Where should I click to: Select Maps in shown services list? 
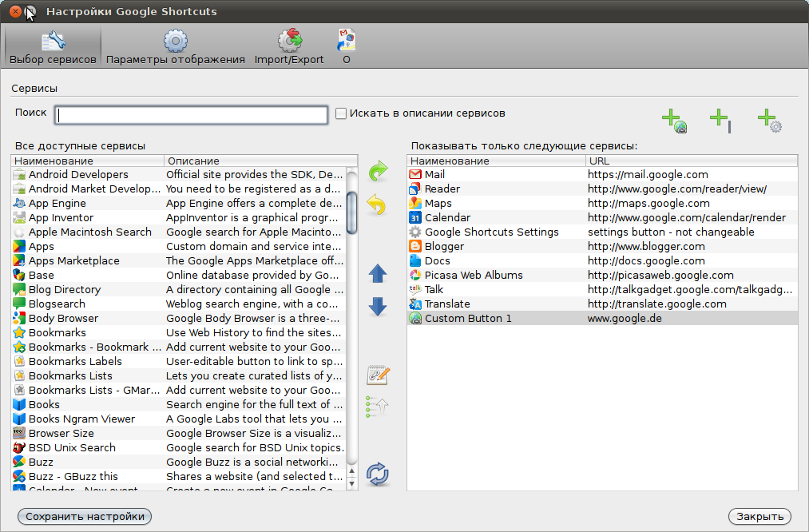coord(602,204)
